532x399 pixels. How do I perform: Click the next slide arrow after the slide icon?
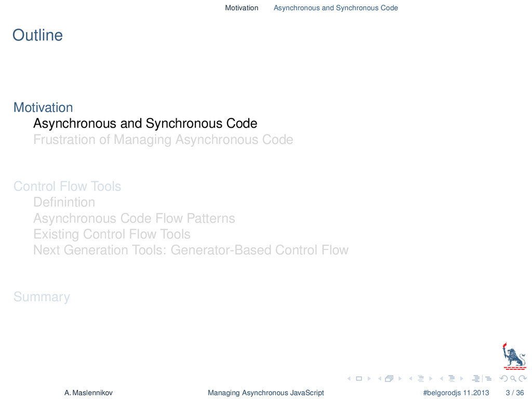pos(369,379)
